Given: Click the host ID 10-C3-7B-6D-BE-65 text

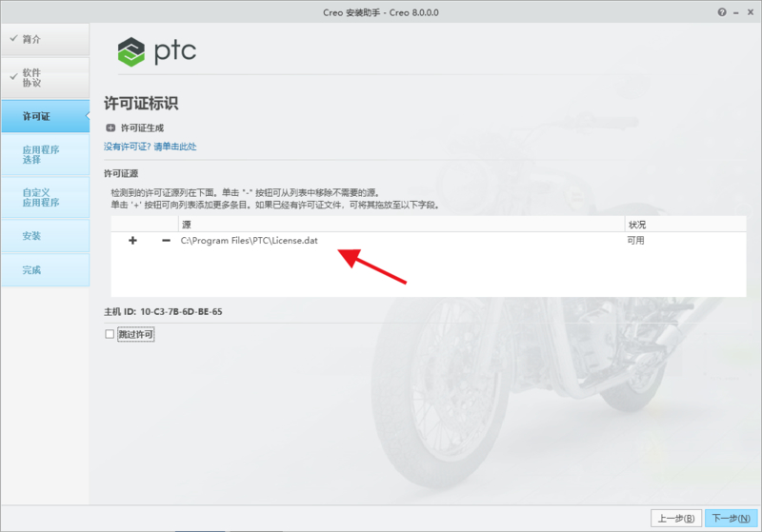Looking at the screenshot, I should tap(181, 311).
